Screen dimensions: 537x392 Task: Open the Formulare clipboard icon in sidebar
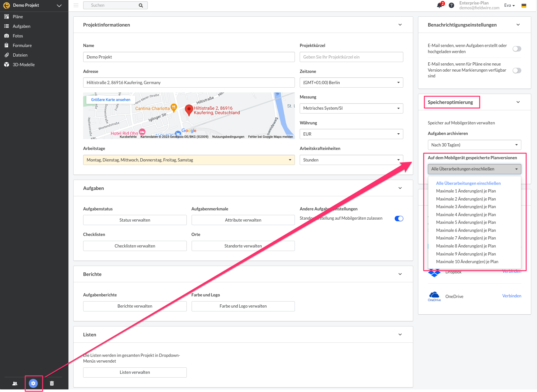pos(6,45)
